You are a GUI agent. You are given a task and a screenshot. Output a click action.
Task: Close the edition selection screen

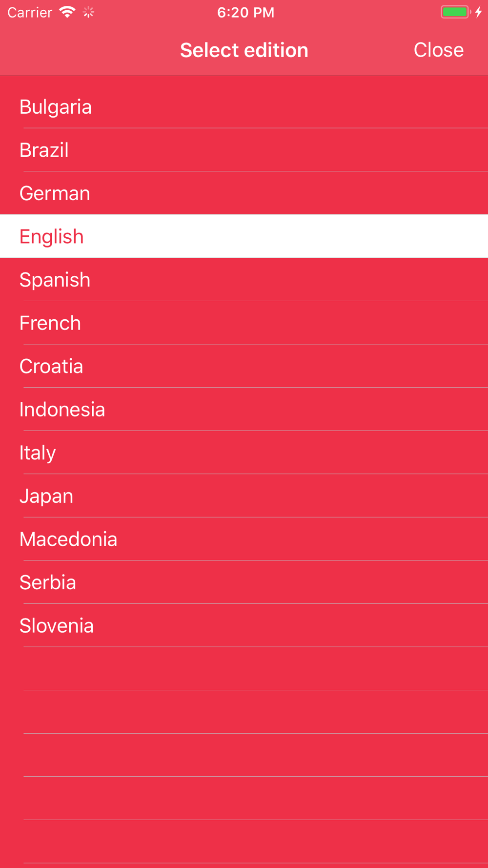(438, 50)
